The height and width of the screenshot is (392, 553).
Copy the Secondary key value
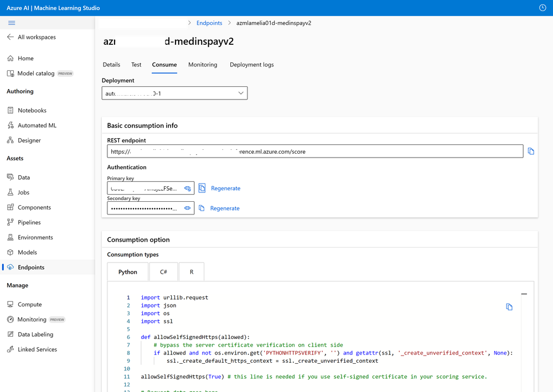pos(201,208)
